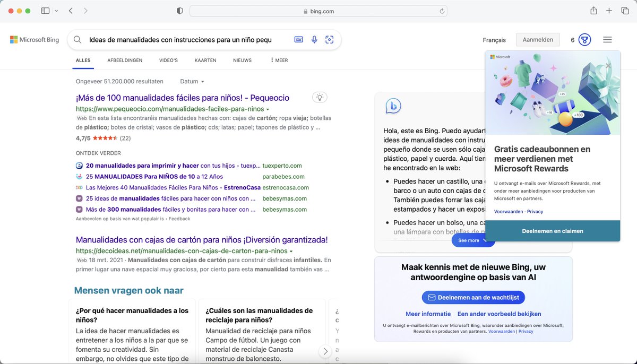Show Safari tab overview icon
This screenshot has height=364, width=637.
click(625, 11)
